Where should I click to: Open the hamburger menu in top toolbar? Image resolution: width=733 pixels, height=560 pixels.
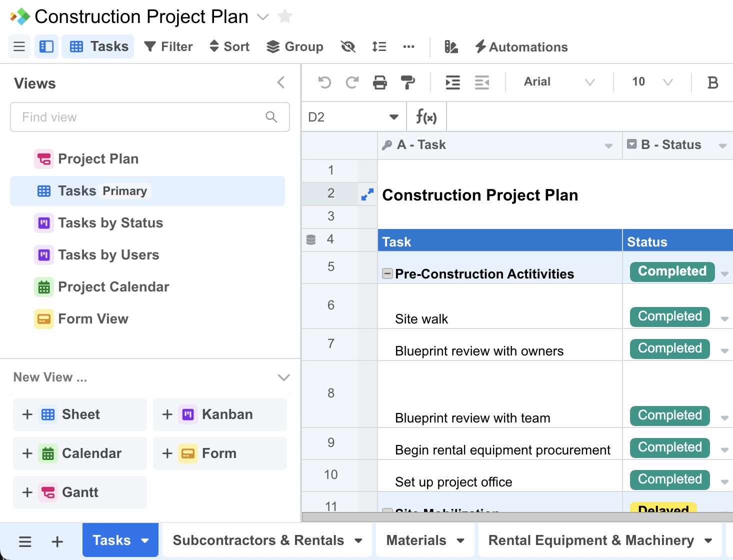tap(19, 46)
